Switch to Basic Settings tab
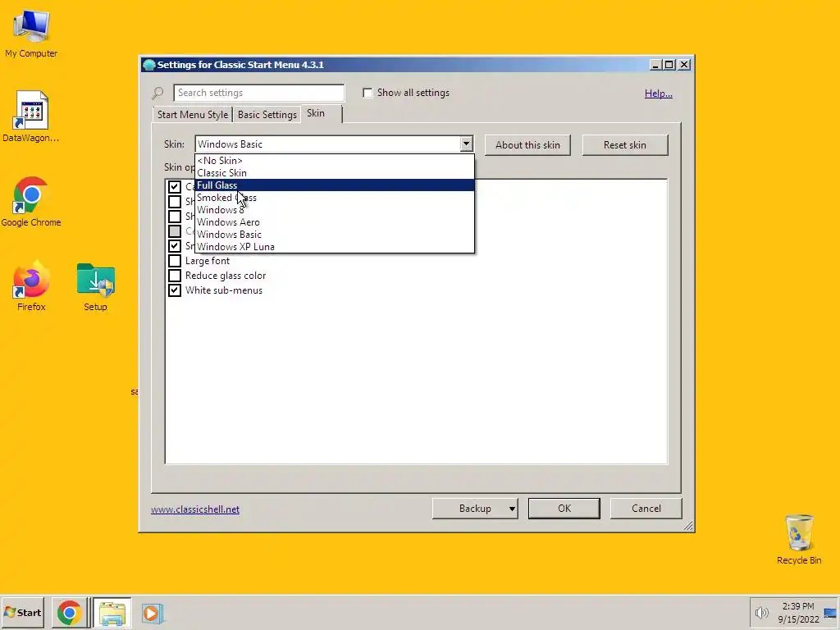Viewport: 840px width, 630px height. coord(267,115)
